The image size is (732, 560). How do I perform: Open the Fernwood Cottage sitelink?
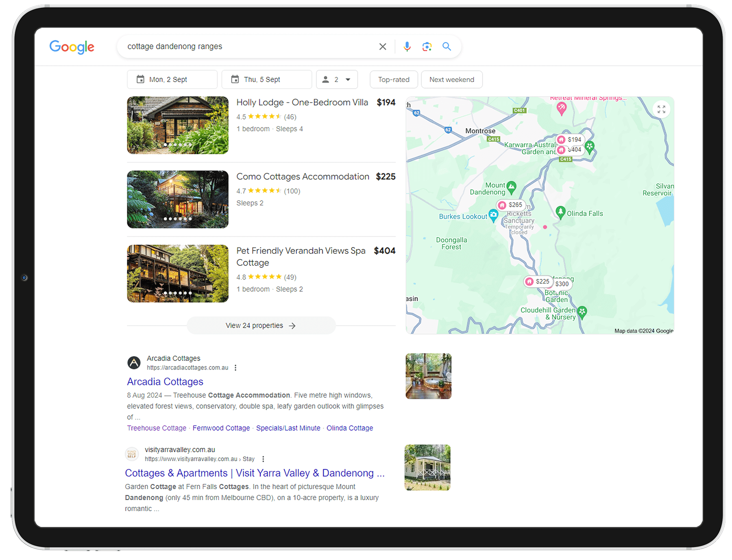click(x=221, y=428)
